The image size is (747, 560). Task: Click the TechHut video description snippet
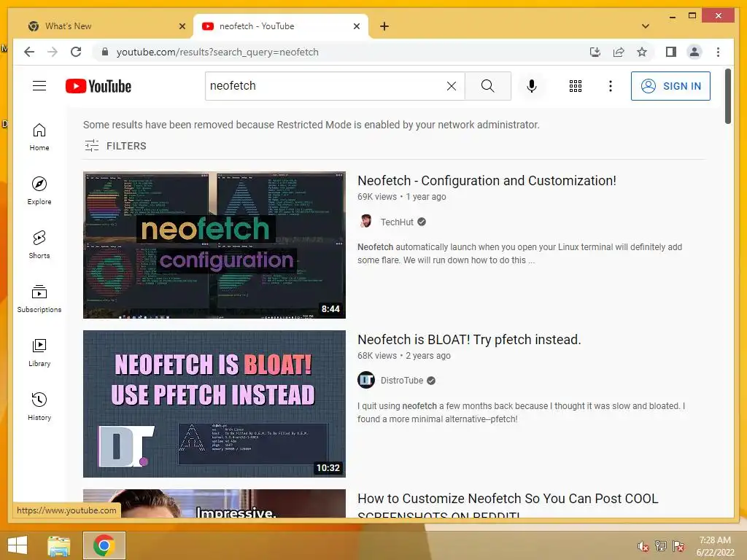[x=519, y=253]
